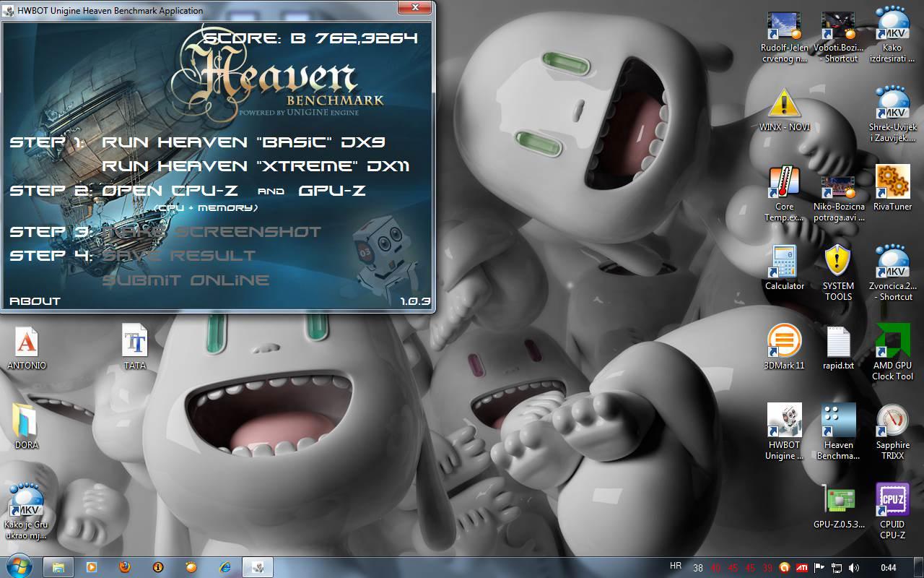Click Save Result in Step 4

179,256
